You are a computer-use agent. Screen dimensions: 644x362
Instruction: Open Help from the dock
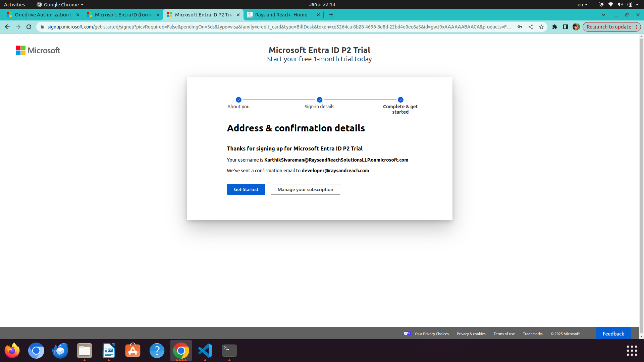tap(157, 351)
